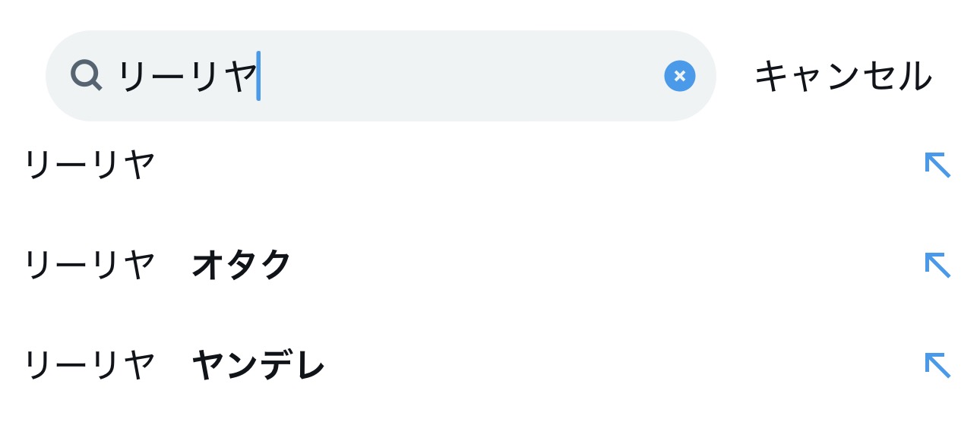Screen dimensions: 980x425
Task: Click the magnifying glass search icon
Action: [x=86, y=75]
